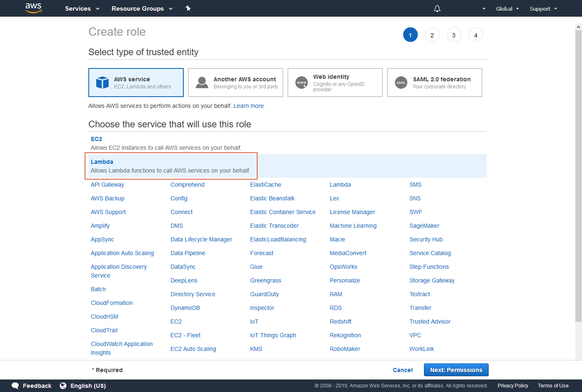The image size is (582, 392).
Task: Select Web identity entity card
Action: tap(335, 83)
